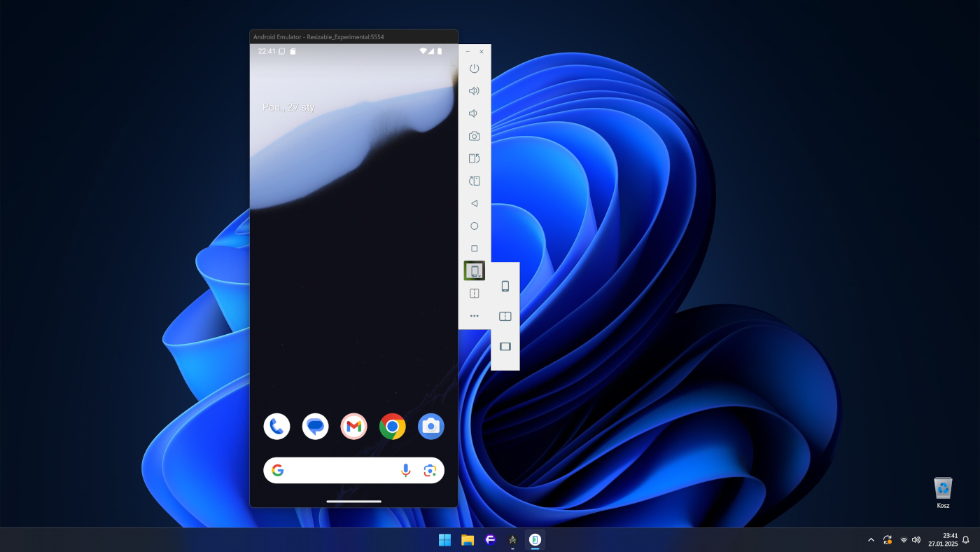Start voice search with the microphone icon
This screenshot has width=980, height=552.
coord(405,471)
